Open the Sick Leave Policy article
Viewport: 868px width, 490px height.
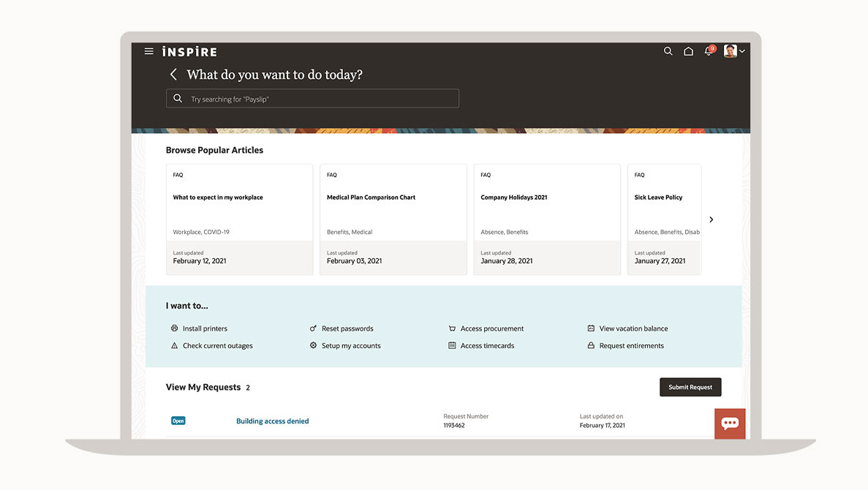click(x=658, y=197)
